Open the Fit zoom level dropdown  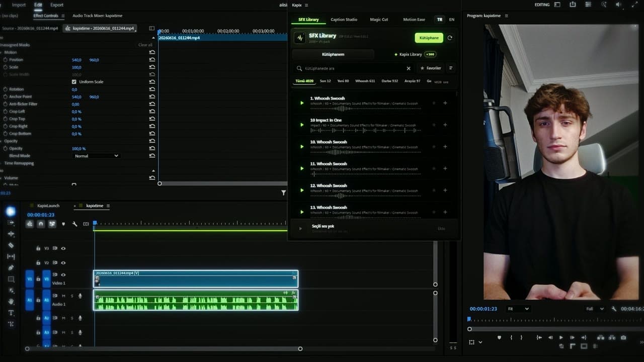[518, 309]
